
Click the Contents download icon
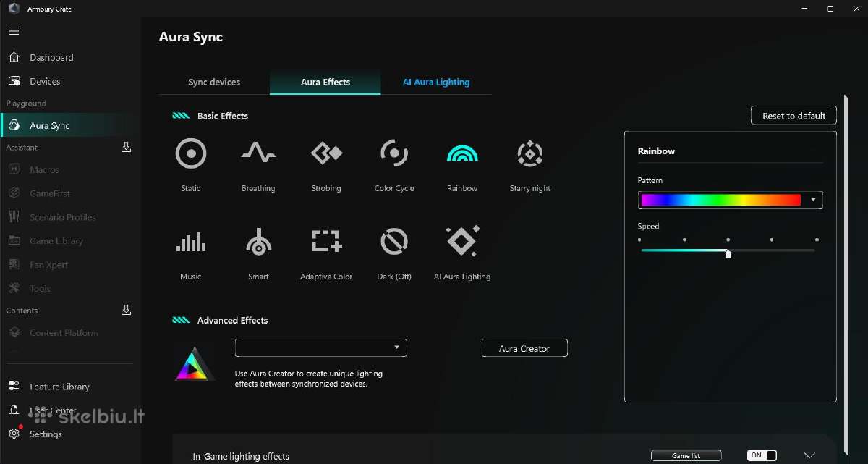[x=126, y=310]
